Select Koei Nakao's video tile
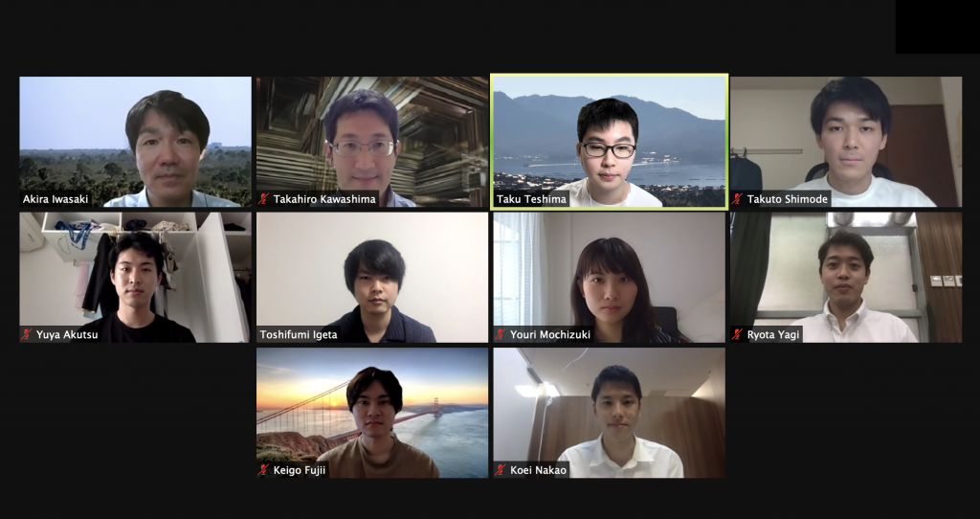The width and height of the screenshot is (980, 519). (610, 413)
